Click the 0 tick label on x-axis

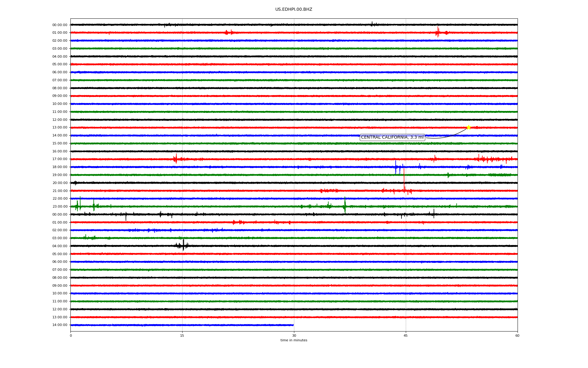tap(71, 335)
